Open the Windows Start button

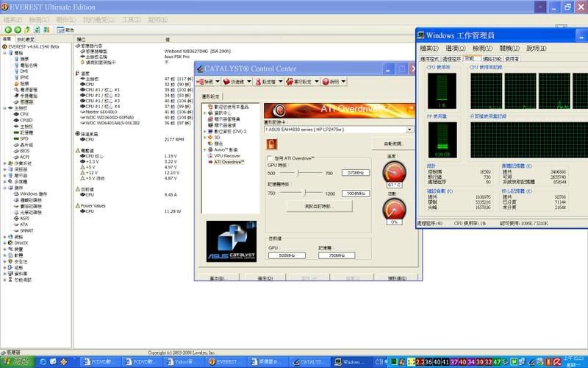[x=17, y=361]
